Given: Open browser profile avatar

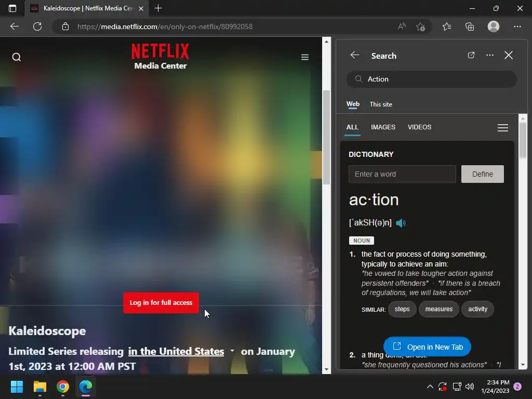Looking at the screenshot, I should 494,26.
